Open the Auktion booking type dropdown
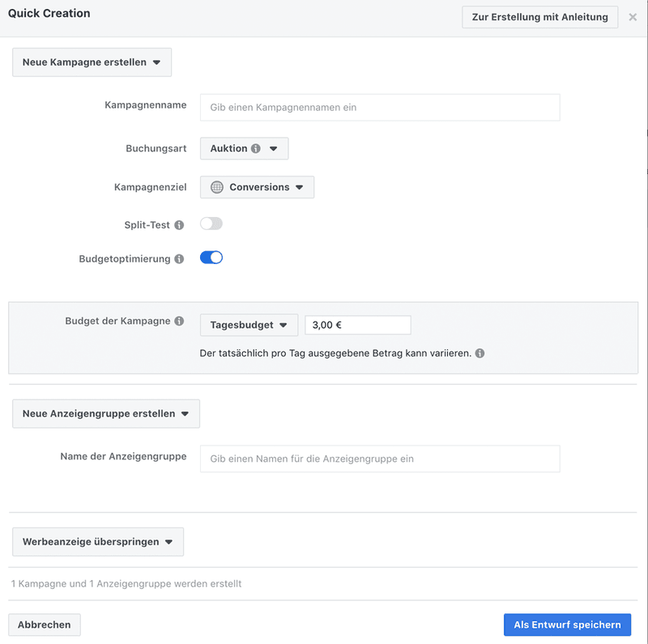 click(x=245, y=148)
